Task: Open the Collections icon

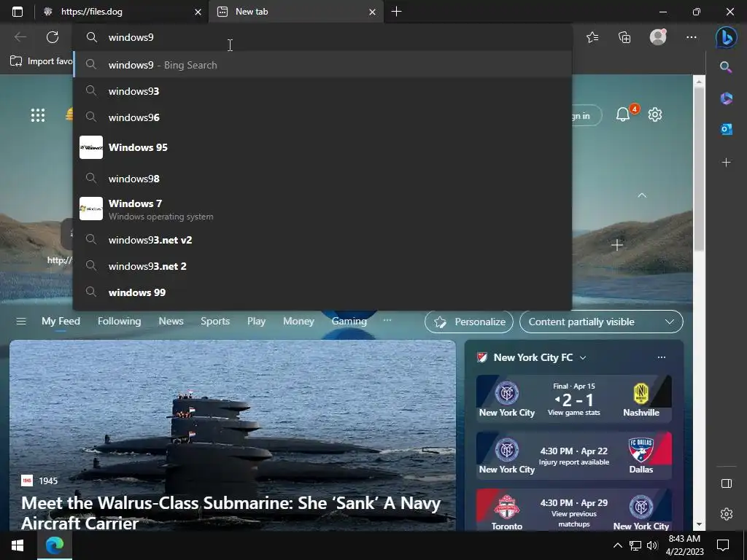Action: coord(624,37)
